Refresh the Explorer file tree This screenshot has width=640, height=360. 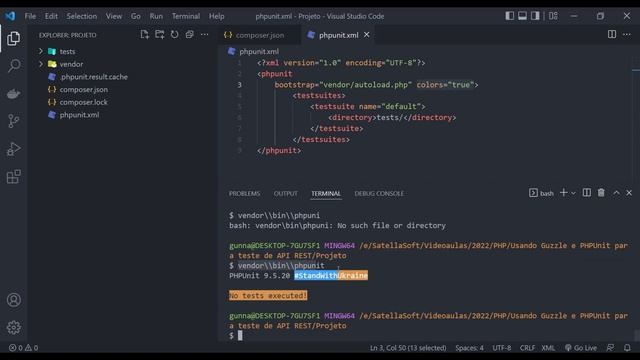174,35
